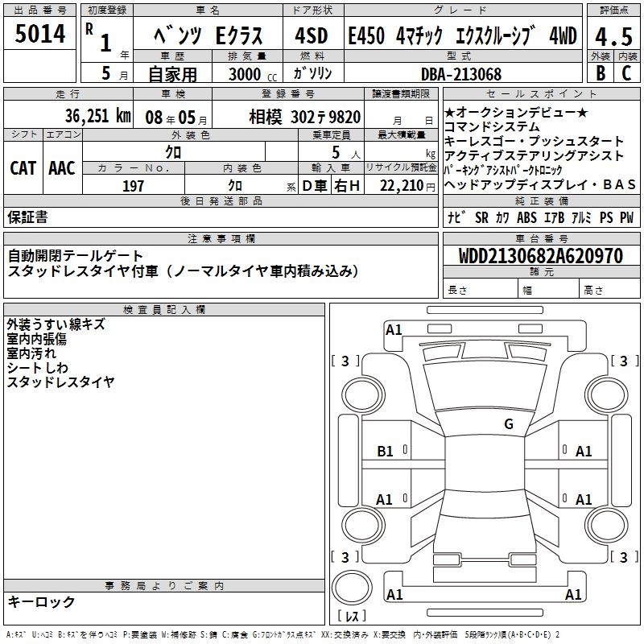Image resolution: width=644 pixels, height=644 pixels.
Task: Select the fuel type ガソリン
Action: 312,73
